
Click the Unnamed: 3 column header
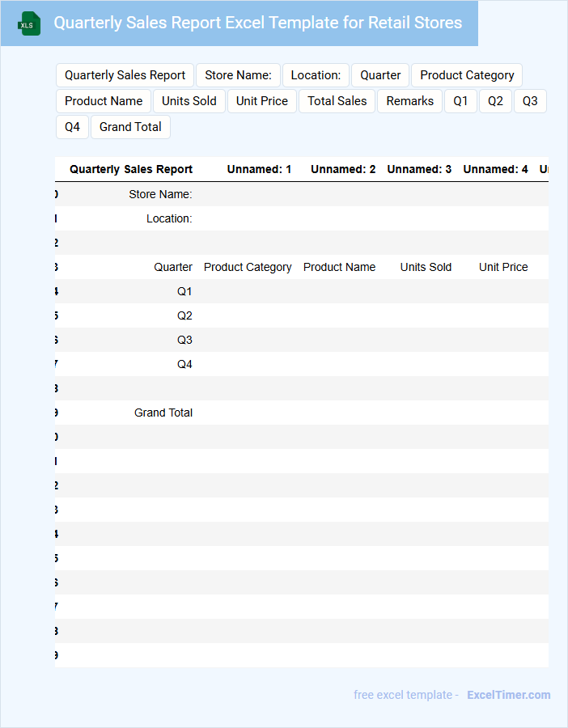point(419,170)
